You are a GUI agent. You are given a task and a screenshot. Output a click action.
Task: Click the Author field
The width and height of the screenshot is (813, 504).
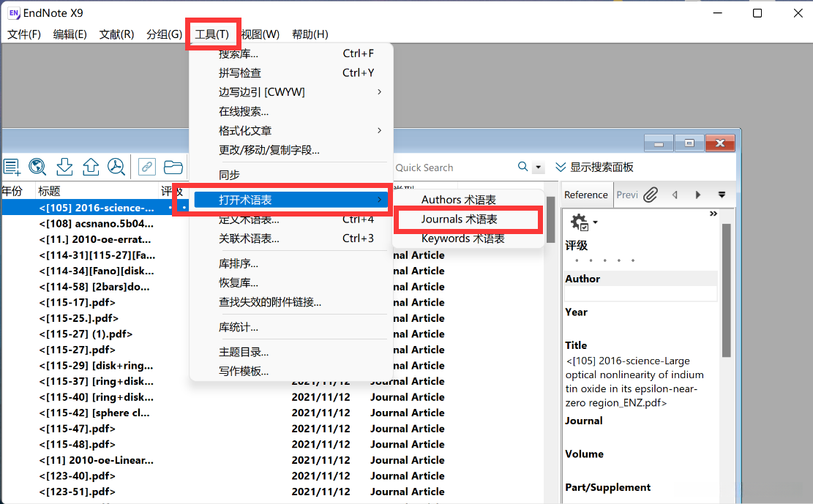pyautogui.click(x=641, y=295)
